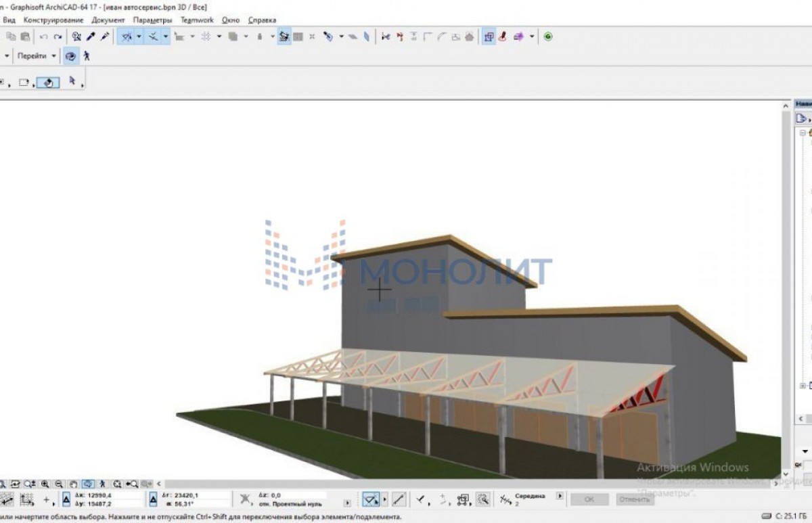This screenshot has height=523, width=812.
Task: Toggle the guide lines snap icon
Action: (126, 37)
